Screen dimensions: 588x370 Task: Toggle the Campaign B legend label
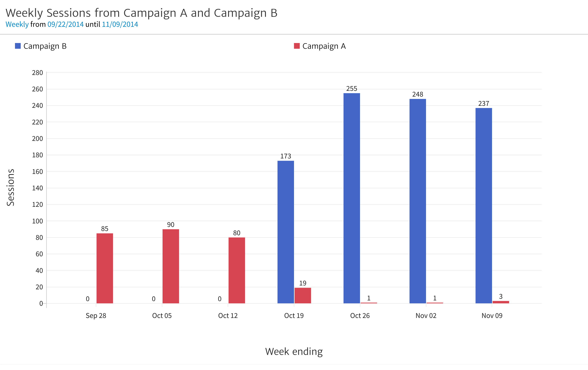pyautogui.click(x=45, y=46)
